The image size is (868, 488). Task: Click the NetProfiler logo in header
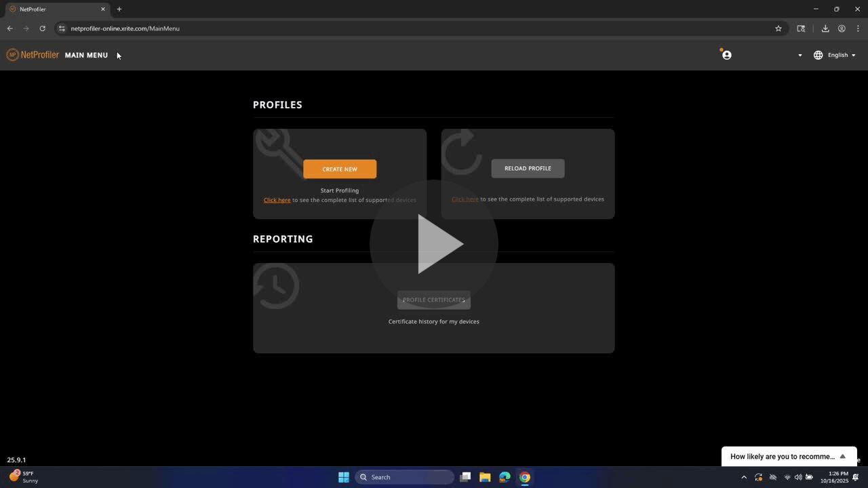[33, 55]
